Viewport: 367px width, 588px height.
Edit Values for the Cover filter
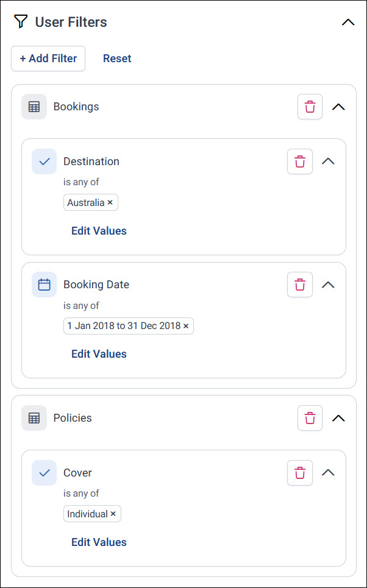[99, 542]
